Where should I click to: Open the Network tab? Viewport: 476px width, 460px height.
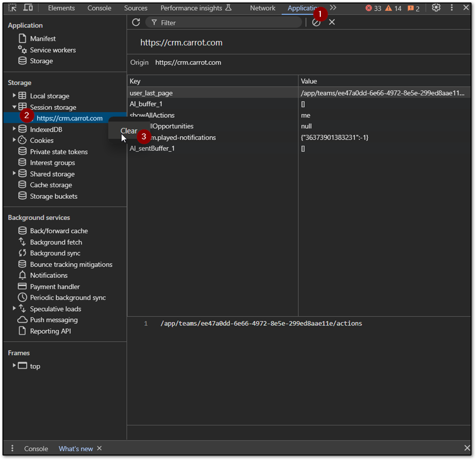263,8
